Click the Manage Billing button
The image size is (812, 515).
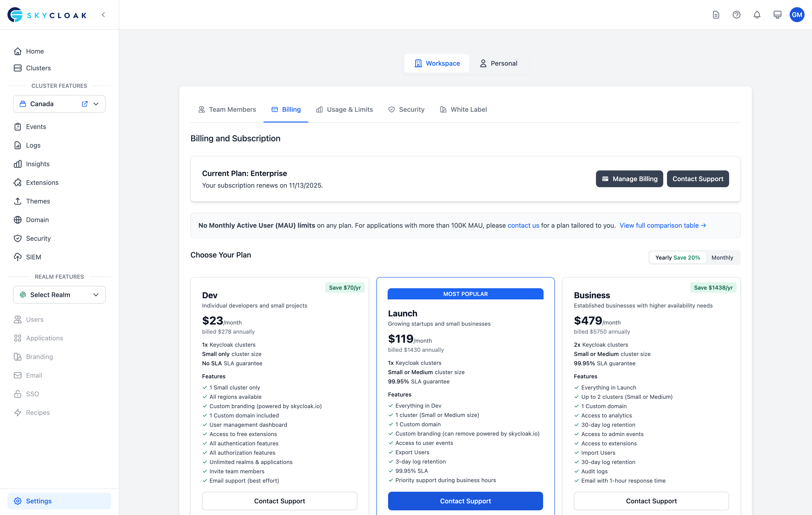(629, 179)
